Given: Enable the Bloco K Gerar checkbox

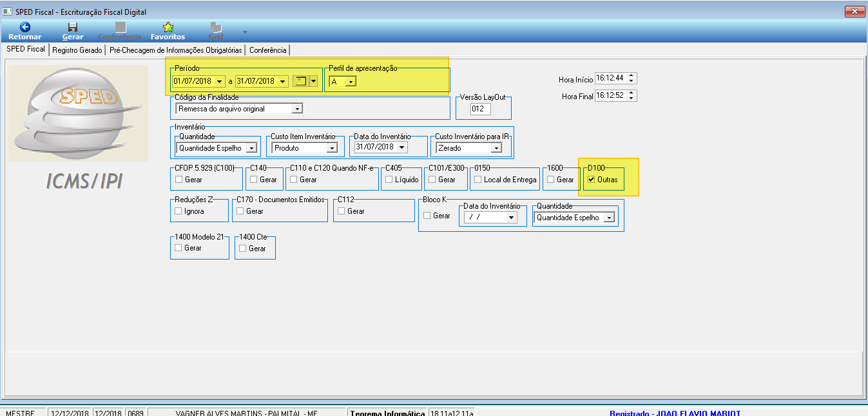Looking at the screenshot, I should [x=427, y=216].
